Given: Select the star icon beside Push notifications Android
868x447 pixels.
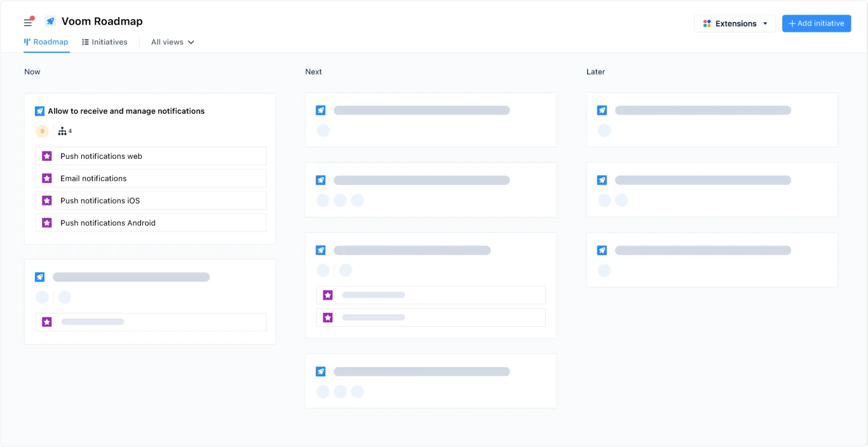Looking at the screenshot, I should point(46,223).
